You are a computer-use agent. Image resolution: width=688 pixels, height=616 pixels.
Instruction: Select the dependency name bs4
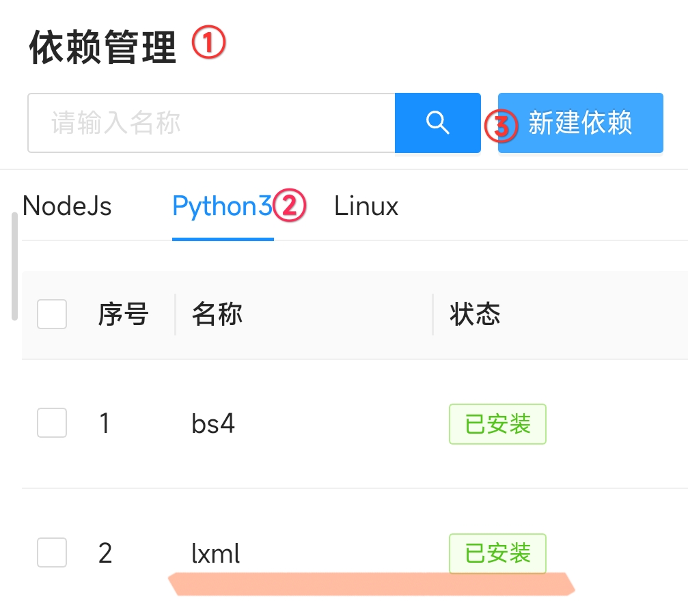click(x=214, y=423)
